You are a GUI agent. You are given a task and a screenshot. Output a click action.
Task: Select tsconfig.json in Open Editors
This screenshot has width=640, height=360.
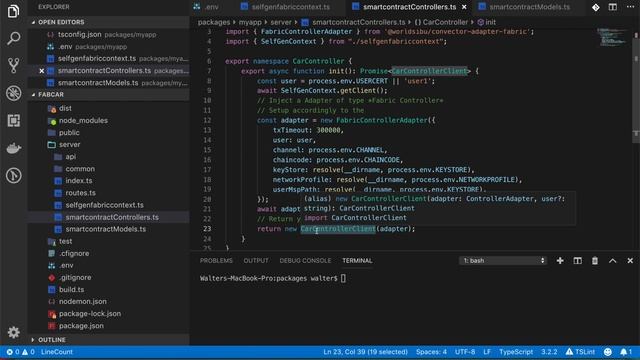pos(108,35)
